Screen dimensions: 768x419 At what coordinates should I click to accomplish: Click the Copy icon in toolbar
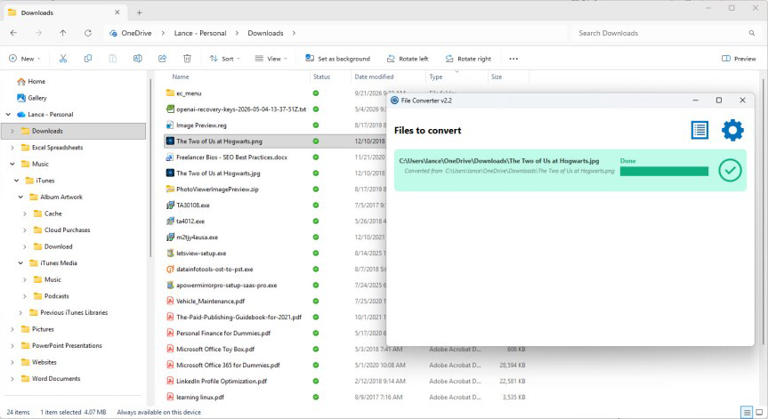click(x=88, y=58)
